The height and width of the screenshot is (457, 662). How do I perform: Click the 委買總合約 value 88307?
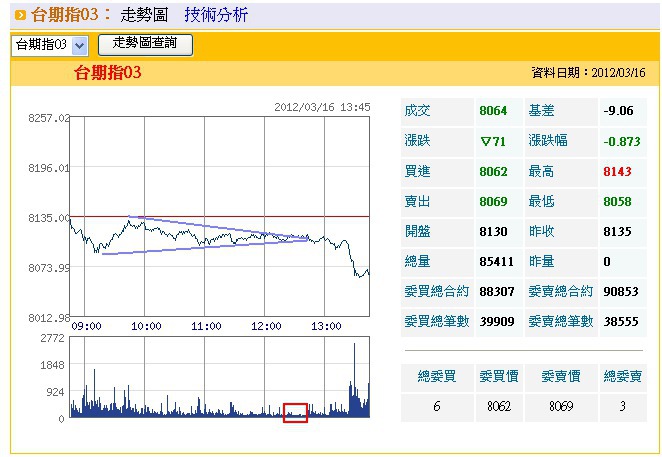pyautogui.click(x=496, y=291)
